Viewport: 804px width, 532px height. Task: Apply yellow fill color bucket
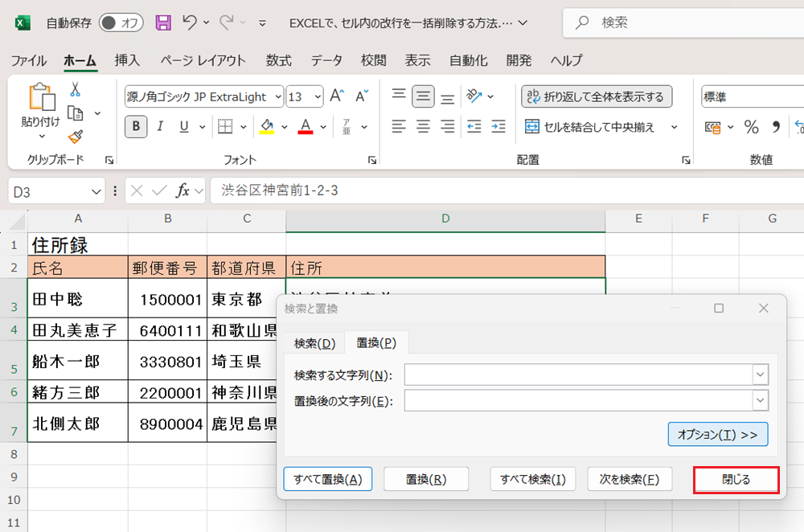pos(267,127)
